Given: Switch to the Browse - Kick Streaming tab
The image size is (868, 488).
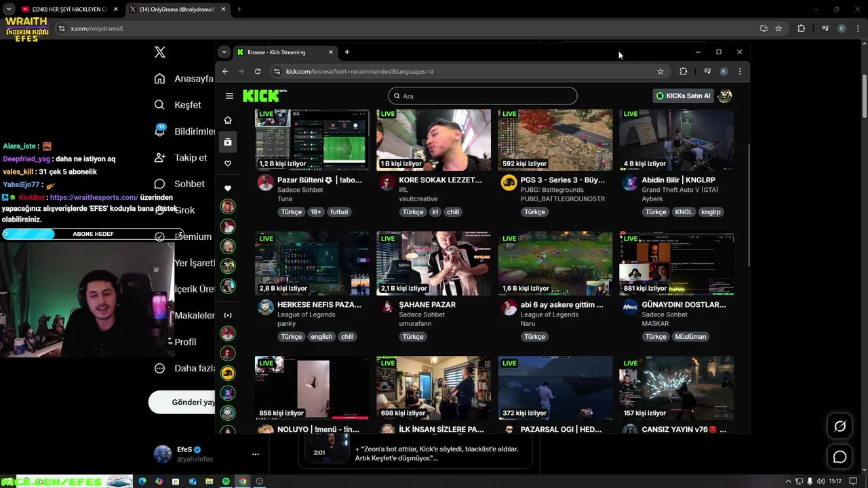Looking at the screenshot, I should point(285,52).
